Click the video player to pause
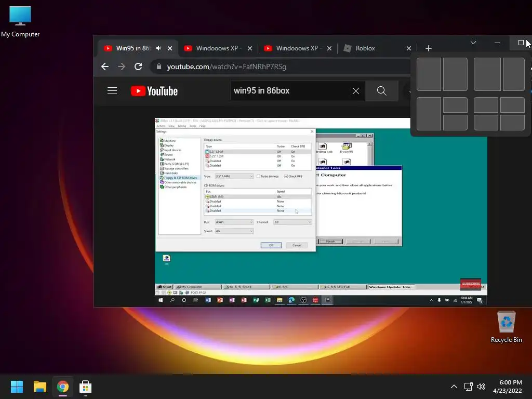This screenshot has width=532, height=399. click(x=321, y=212)
